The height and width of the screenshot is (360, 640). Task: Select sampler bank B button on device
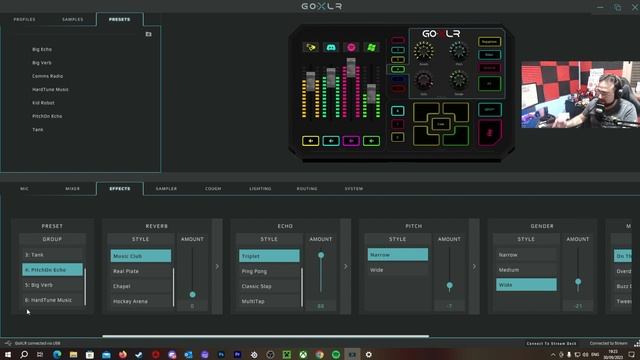[x=398, y=124]
